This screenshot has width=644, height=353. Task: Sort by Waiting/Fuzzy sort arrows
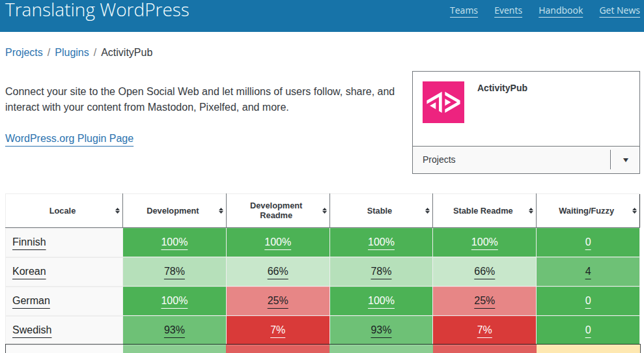point(634,211)
